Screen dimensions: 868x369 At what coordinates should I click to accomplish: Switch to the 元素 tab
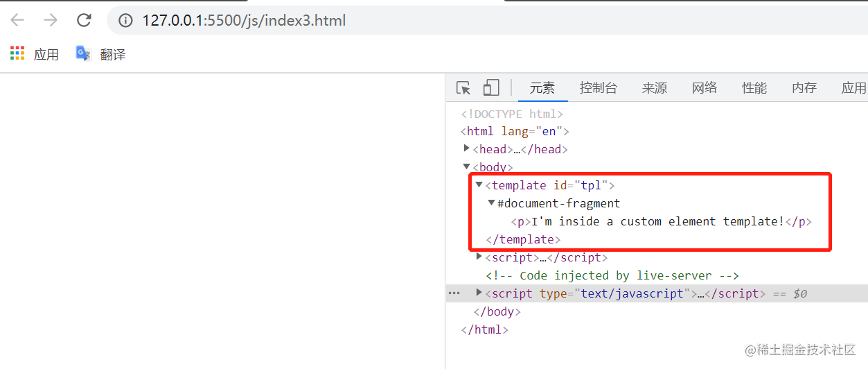pyautogui.click(x=542, y=88)
